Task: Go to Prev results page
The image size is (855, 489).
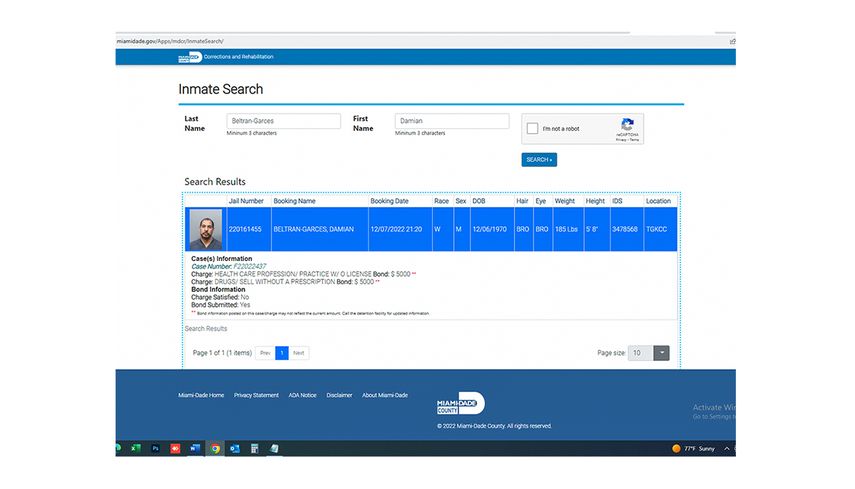Action: tap(265, 353)
